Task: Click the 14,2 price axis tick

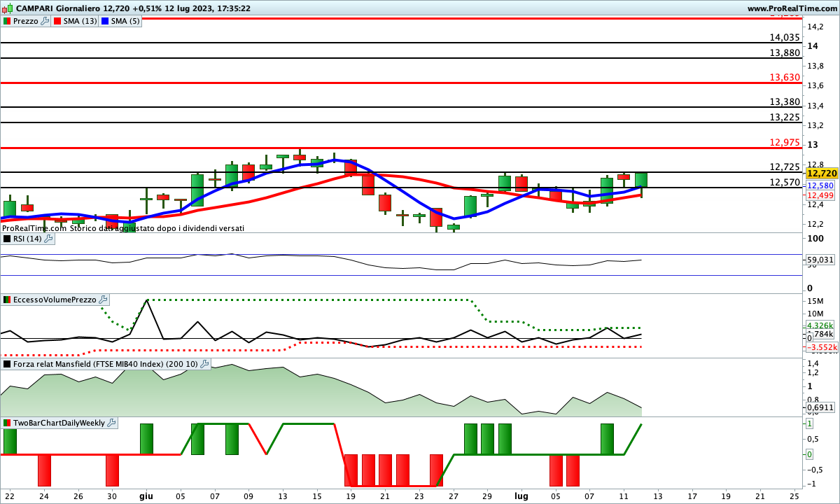Action: click(815, 27)
